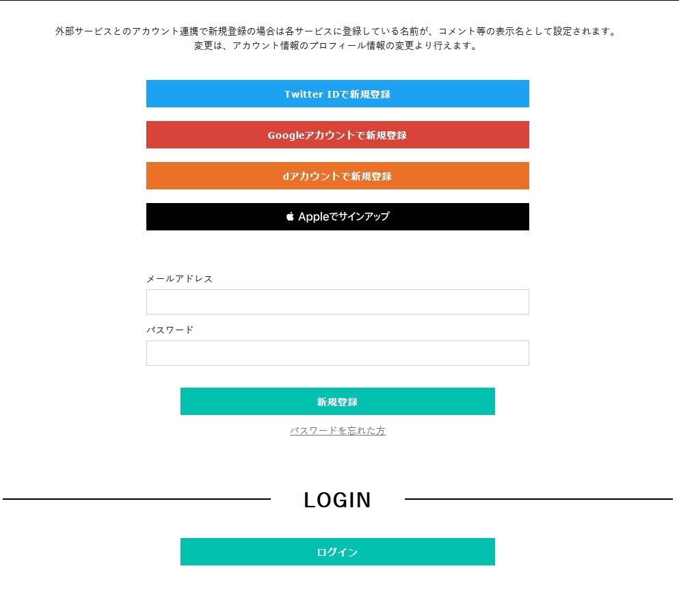The width and height of the screenshot is (679, 616).
Task: Click the teal ログイン button
Action: coord(337,552)
